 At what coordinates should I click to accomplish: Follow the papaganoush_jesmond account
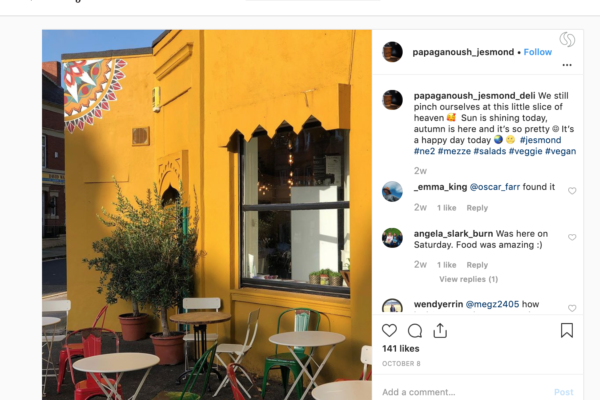(537, 52)
